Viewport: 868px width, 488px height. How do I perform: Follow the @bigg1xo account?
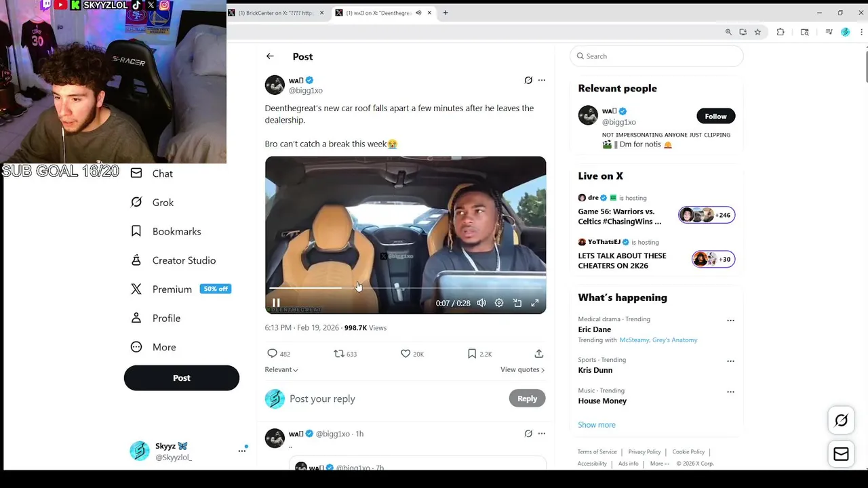[715, 116]
